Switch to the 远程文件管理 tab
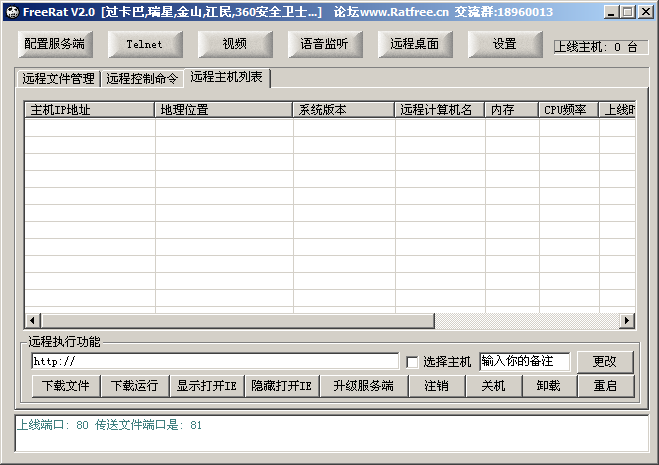659x465 pixels. pos(59,79)
